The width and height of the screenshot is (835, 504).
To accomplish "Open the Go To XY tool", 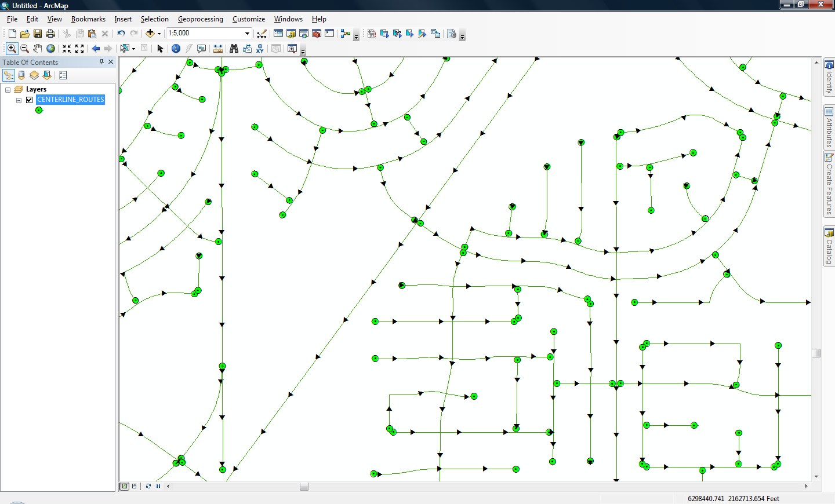I will (260, 49).
